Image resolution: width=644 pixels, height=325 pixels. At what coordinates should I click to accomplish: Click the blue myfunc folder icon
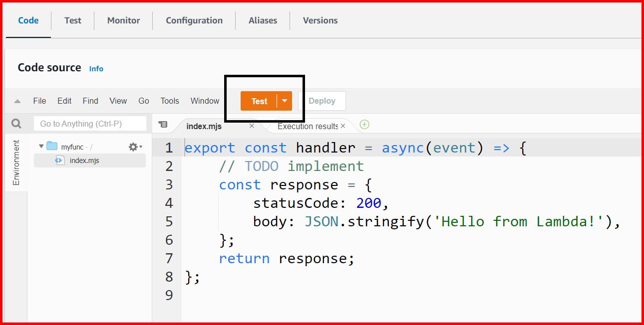point(51,146)
